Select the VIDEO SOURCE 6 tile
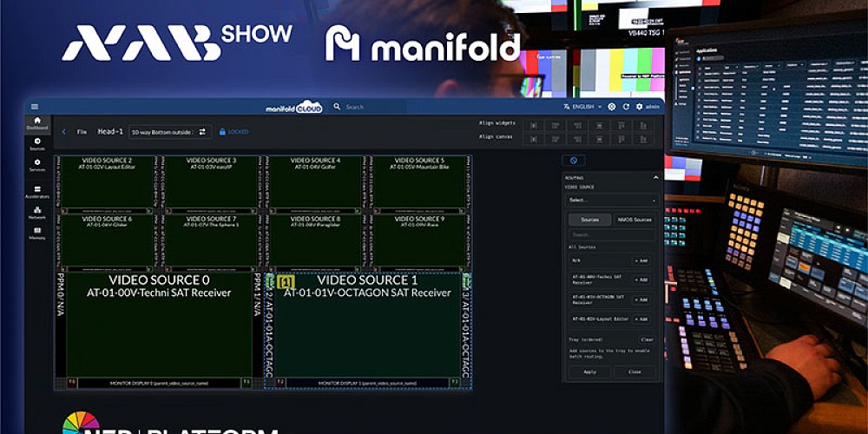 [107, 242]
